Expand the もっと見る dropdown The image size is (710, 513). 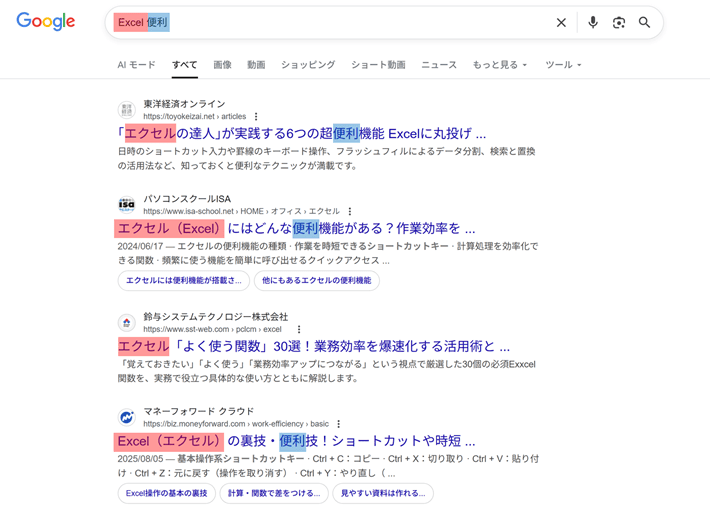pyautogui.click(x=500, y=65)
